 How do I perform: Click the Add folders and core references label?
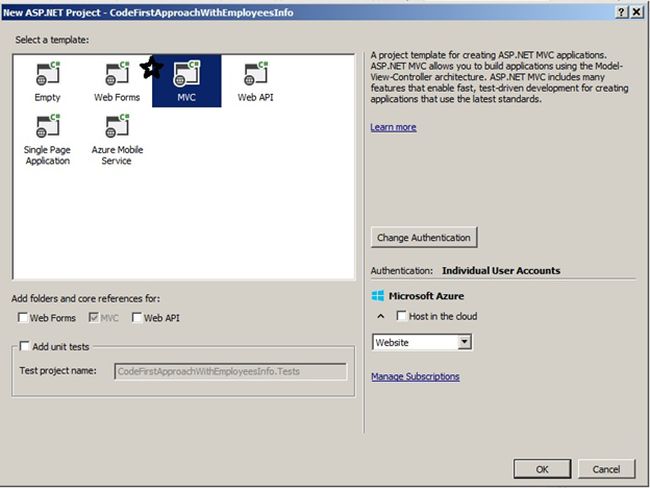[85, 299]
